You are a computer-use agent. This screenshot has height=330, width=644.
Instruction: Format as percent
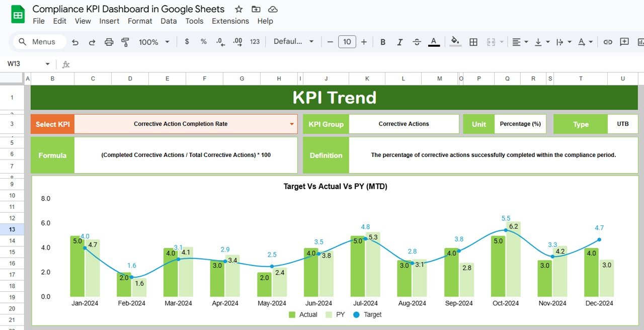coord(204,42)
